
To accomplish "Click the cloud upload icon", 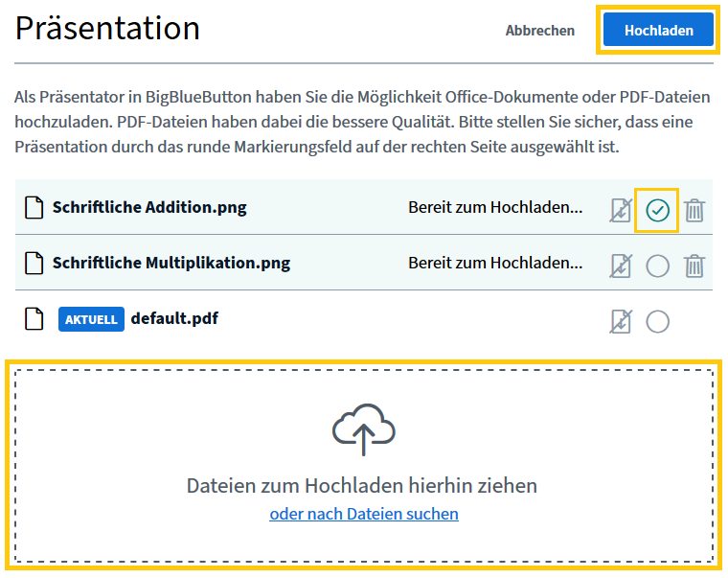I will point(364,429).
